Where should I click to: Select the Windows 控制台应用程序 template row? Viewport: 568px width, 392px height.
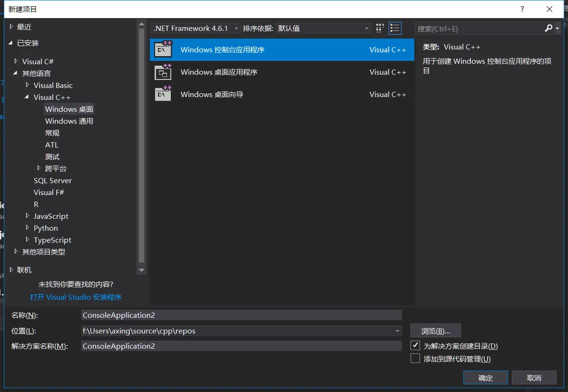[x=282, y=49]
